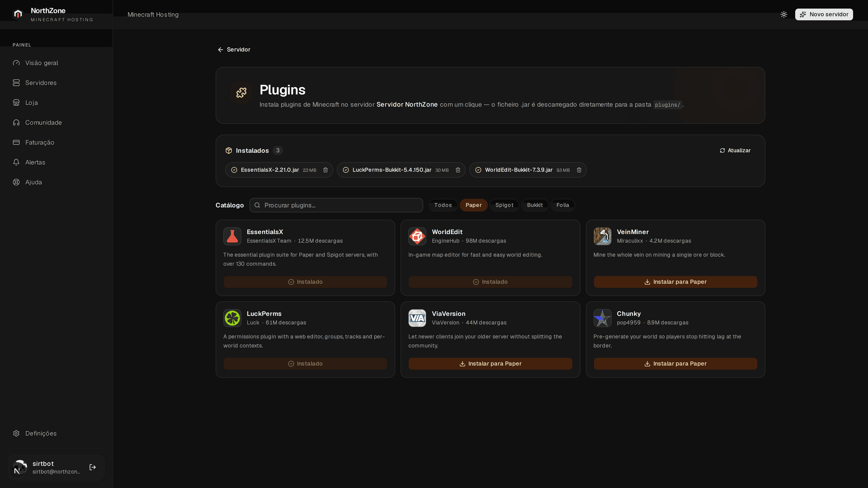Select the Paper filter tab
The image size is (868, 488).
pos(473,205)
